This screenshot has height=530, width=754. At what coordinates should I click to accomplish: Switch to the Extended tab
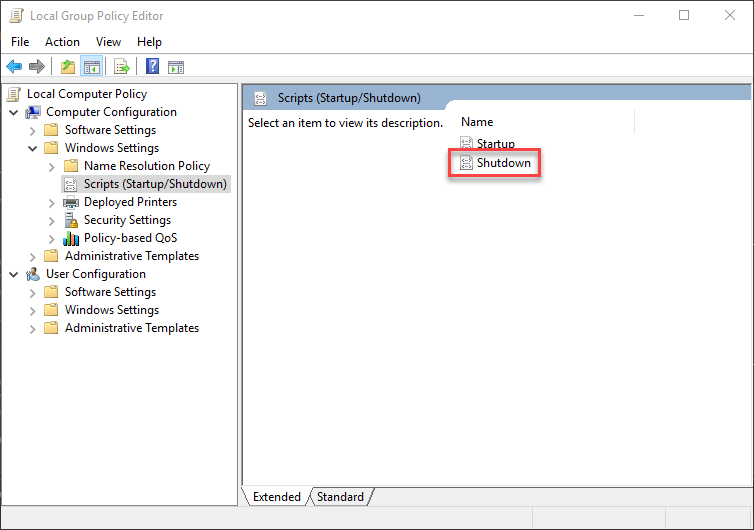pyautogui.click(x=276, y=496)
